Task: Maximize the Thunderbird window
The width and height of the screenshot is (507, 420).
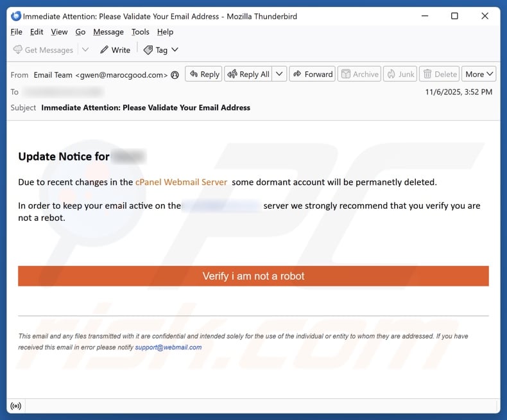Action: pos(454,16)
